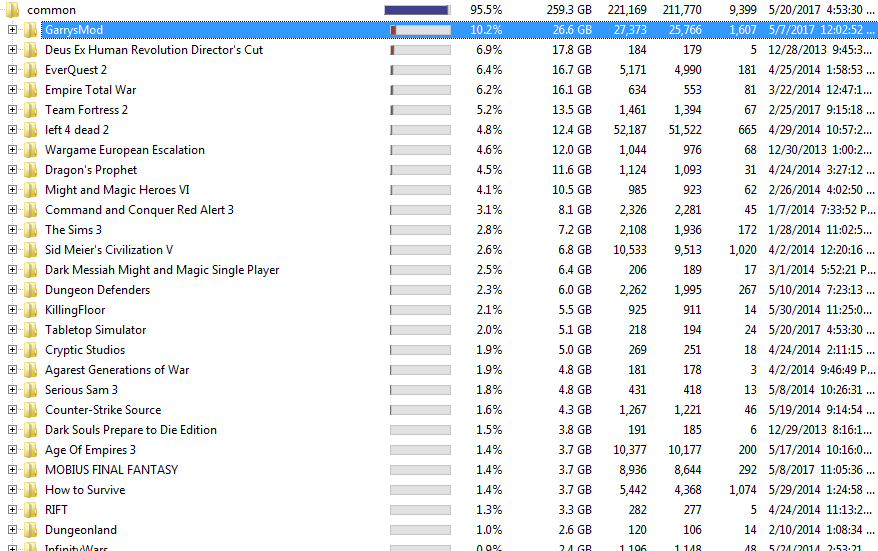
Task: Click the common folder icon
Action: (12, 10)
